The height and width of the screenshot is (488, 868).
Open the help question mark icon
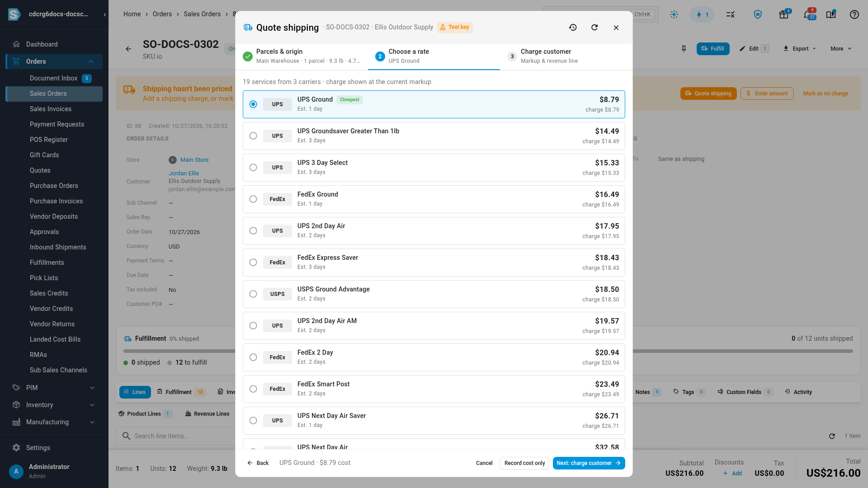854,14
